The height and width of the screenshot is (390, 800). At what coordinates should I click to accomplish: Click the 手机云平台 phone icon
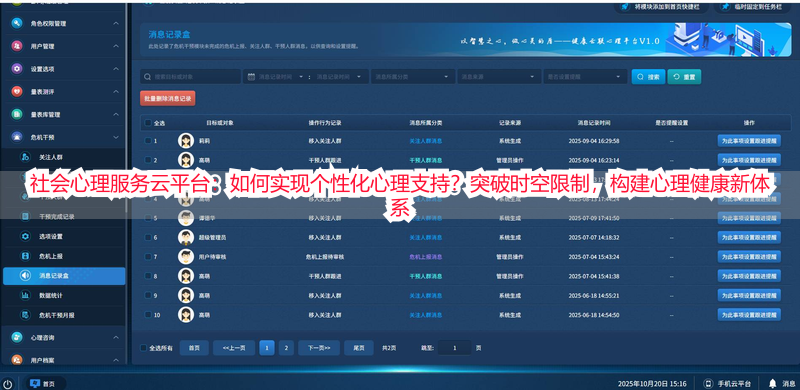click(x=708, y=383)
